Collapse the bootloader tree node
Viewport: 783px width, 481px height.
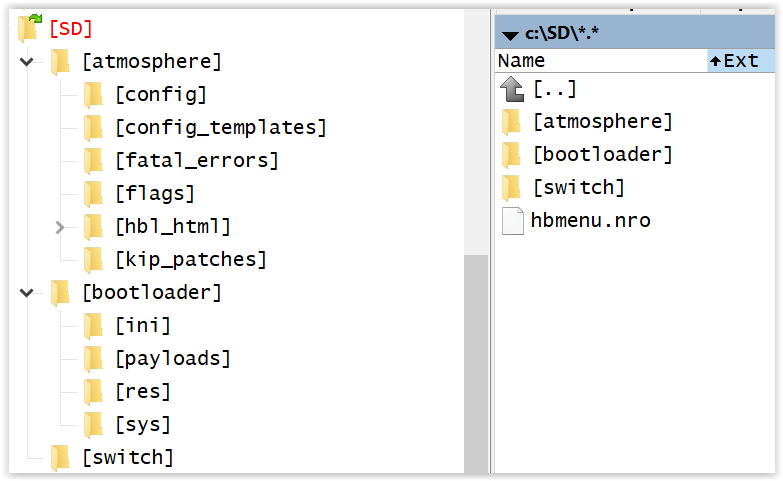coord(26,293)
